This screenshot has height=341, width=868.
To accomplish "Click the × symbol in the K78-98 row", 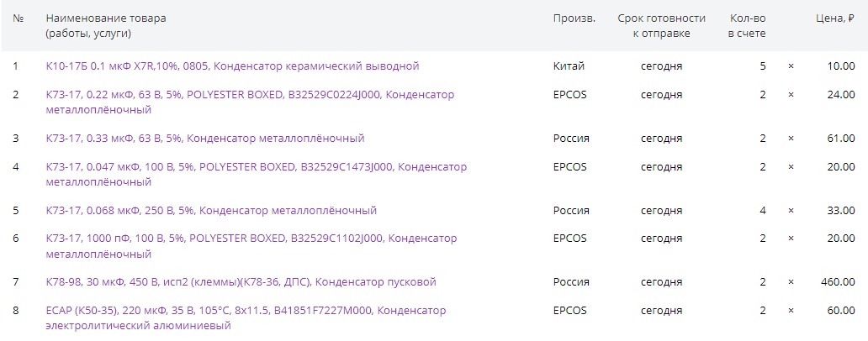I will 791,281.
